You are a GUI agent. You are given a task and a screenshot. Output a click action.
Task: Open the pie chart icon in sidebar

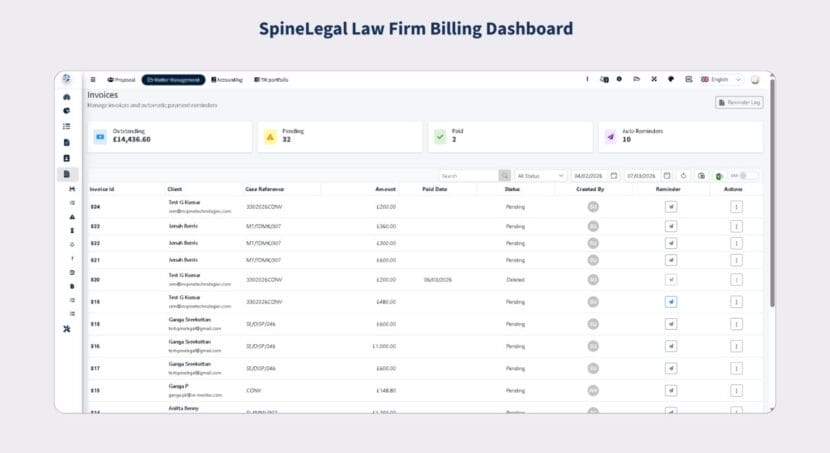click(67, 111)
